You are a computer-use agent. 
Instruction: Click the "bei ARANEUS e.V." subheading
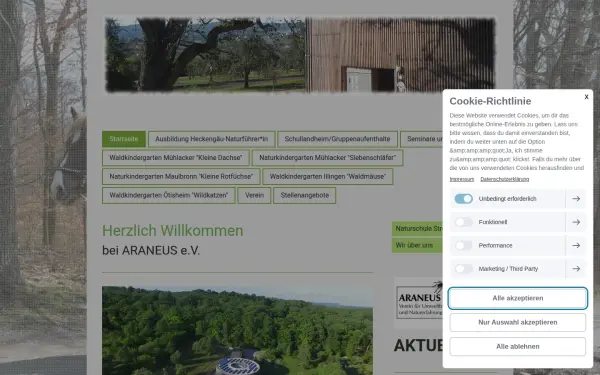151,250
